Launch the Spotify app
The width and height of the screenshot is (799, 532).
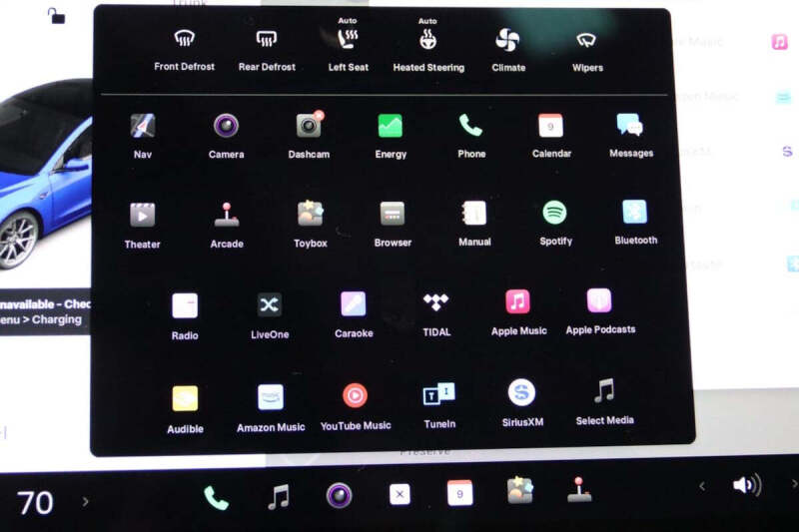[x=555, y=223]
